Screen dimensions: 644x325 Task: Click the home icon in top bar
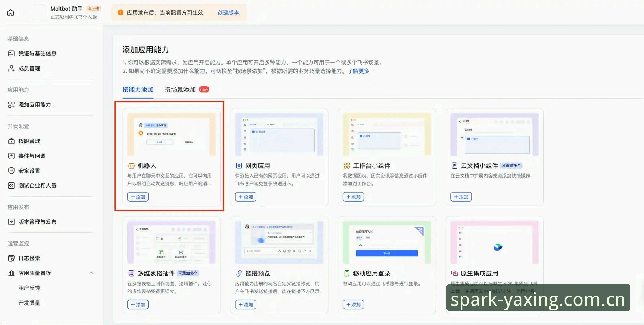(11, 13)
